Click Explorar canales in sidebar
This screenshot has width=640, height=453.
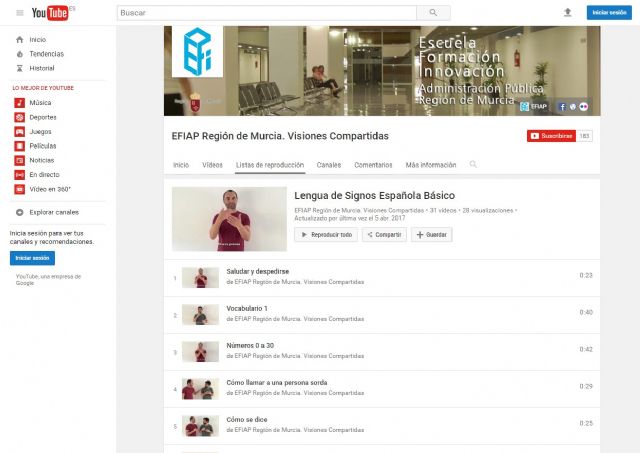tap(53, 212)
